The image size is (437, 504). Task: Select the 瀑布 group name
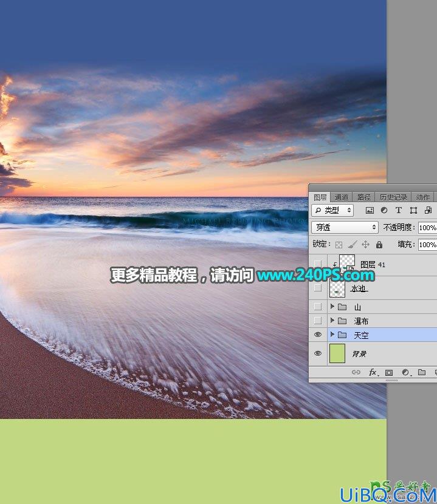pyautogui.click(x=361, y=321)
